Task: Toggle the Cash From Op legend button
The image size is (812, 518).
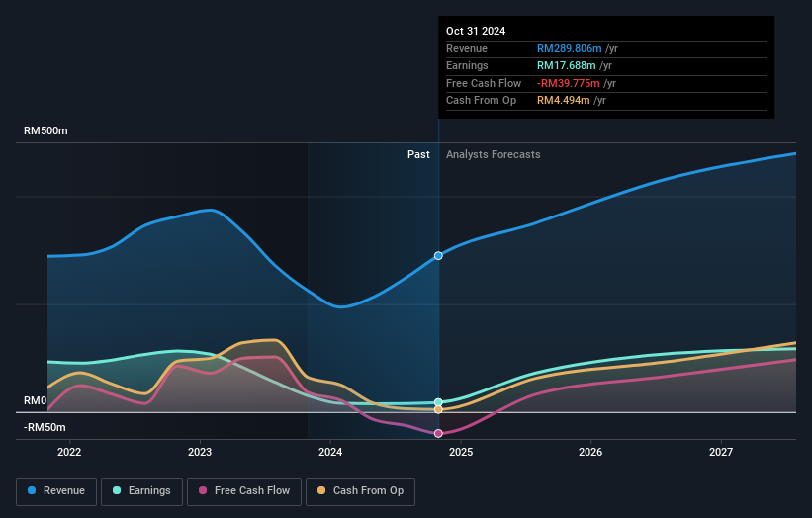Action: [360, 491]
